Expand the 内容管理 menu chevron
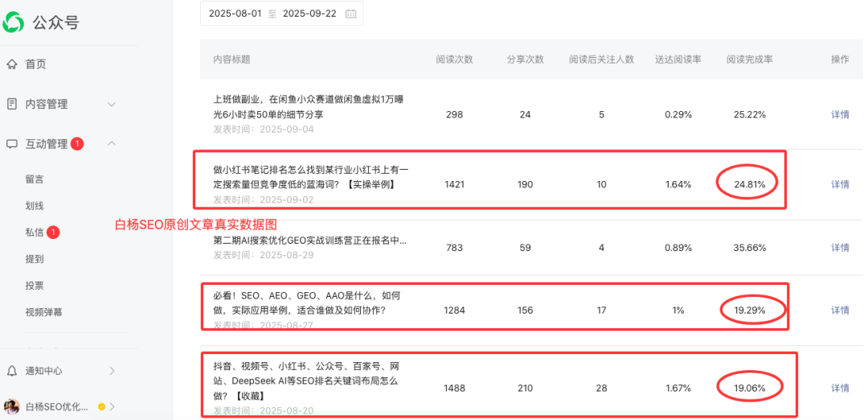 click(x=111, y=104)
